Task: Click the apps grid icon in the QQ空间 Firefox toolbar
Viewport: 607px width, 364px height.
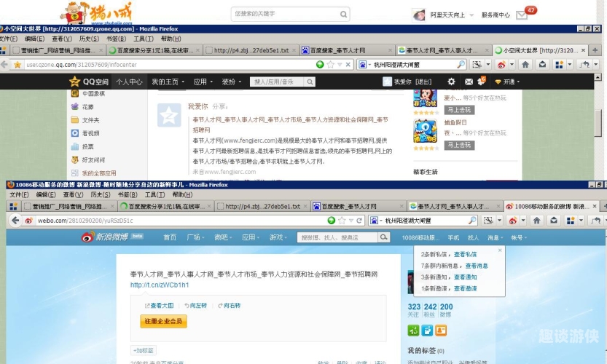Action: tap(559, 65)
